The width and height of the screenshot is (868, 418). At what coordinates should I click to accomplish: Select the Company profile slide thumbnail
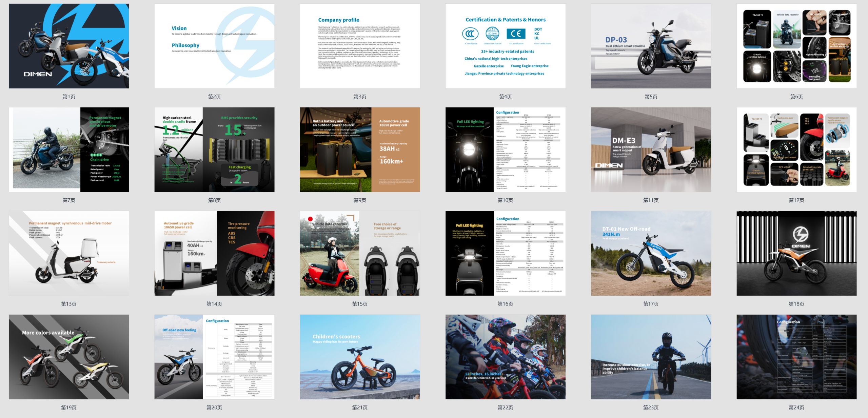pos(360,46)
